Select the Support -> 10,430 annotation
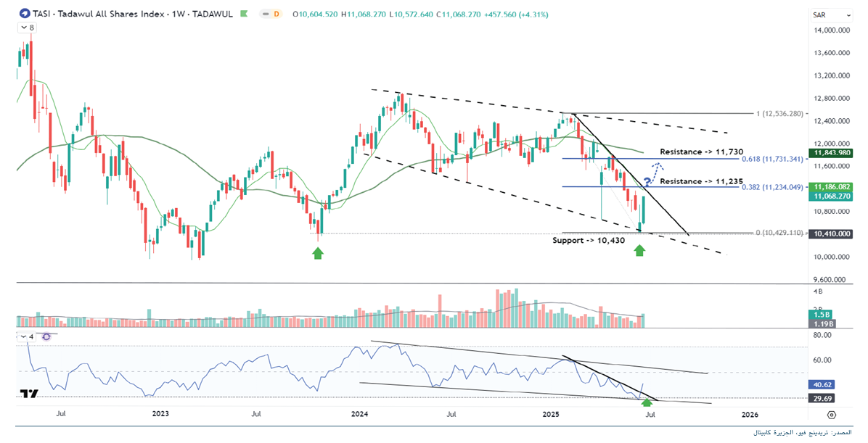 click(589, 241)
